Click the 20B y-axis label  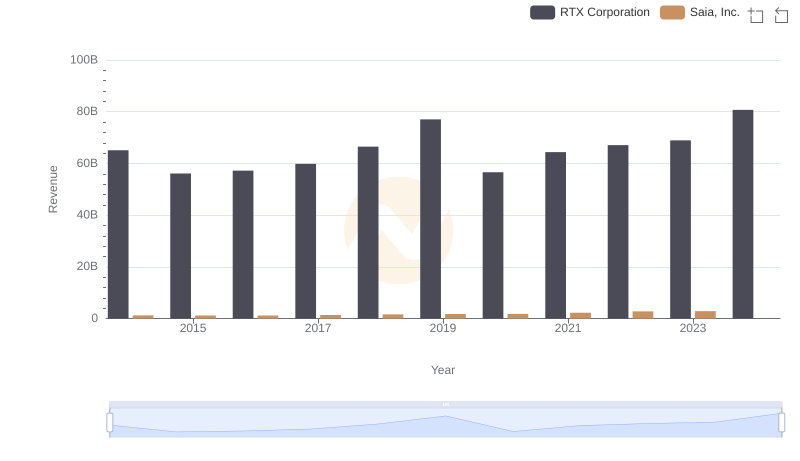pyautogui.click(x=87, y=266)
